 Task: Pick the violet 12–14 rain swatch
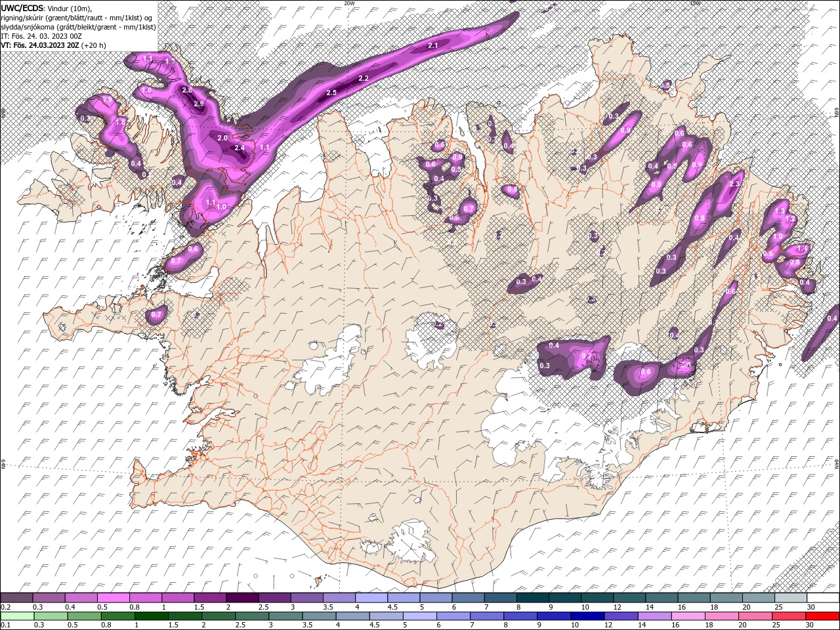click(621, 616)
